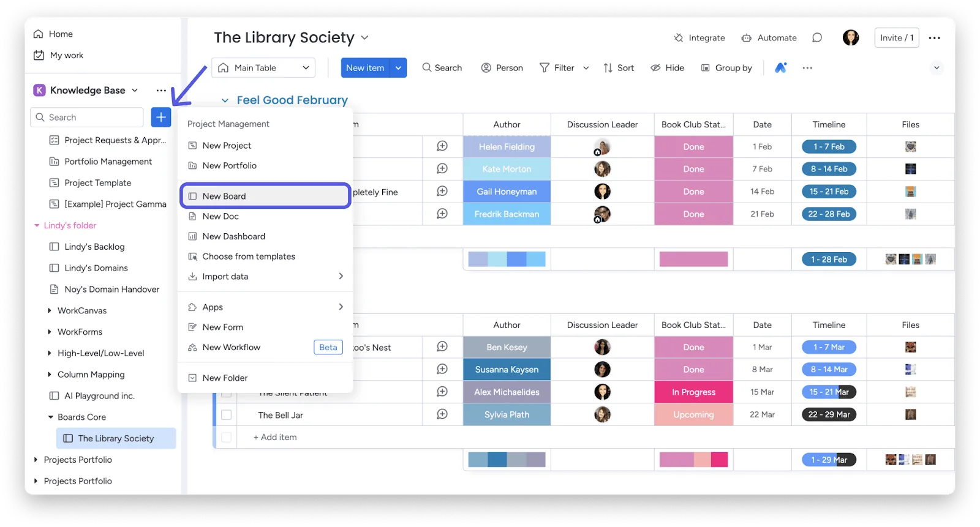Select New Form in the add menu
Viewport: 980px width, 527px height.
pos(266,327)
